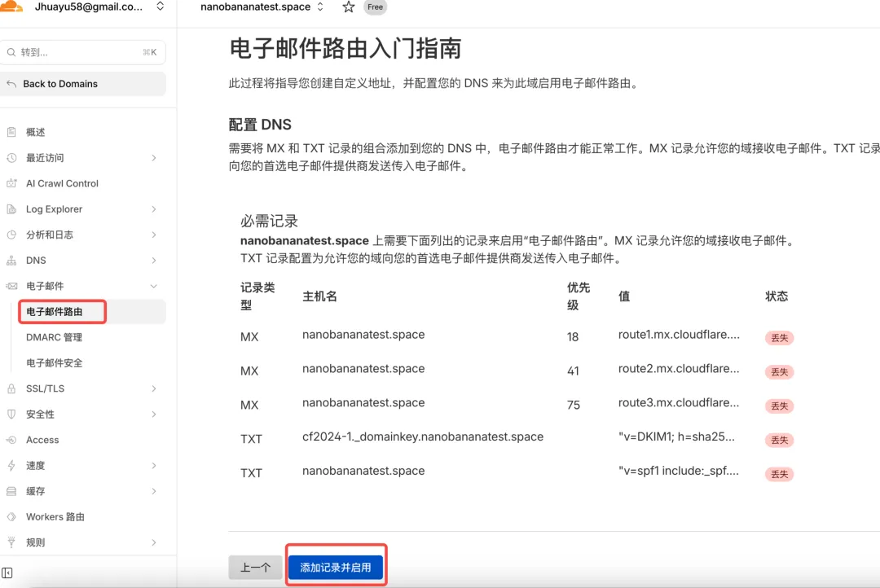880x588 pixels.
Task: Open the domain switcher for nanobananatest.space
Action: coord(320,7)
